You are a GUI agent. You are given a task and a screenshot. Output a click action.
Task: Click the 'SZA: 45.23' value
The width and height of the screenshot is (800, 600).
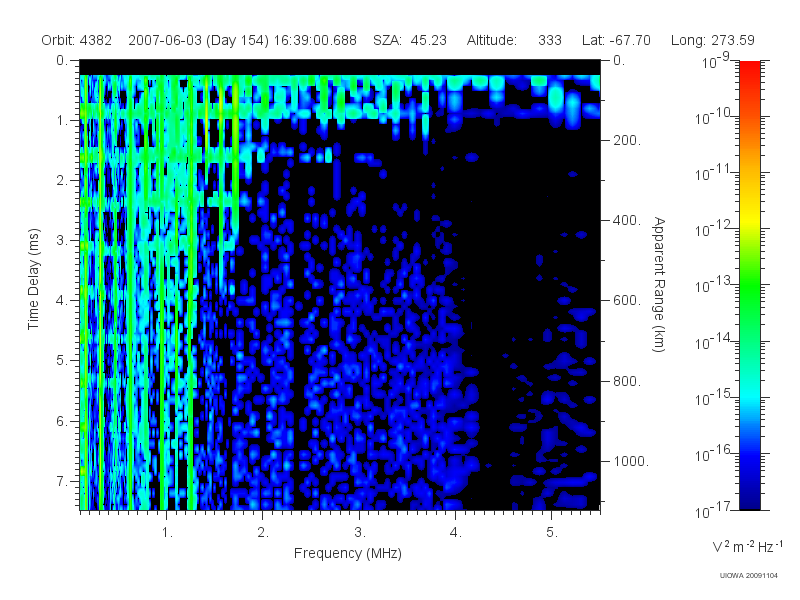(410, 40)
